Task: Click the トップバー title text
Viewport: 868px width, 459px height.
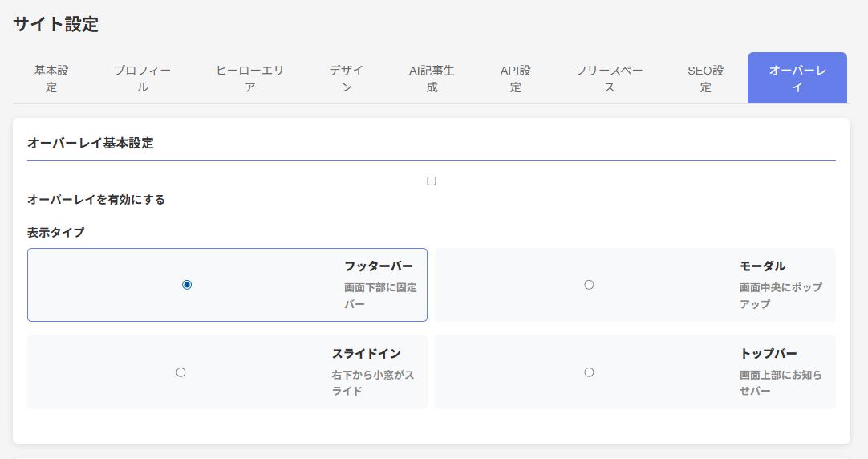Action: [768, 354]
